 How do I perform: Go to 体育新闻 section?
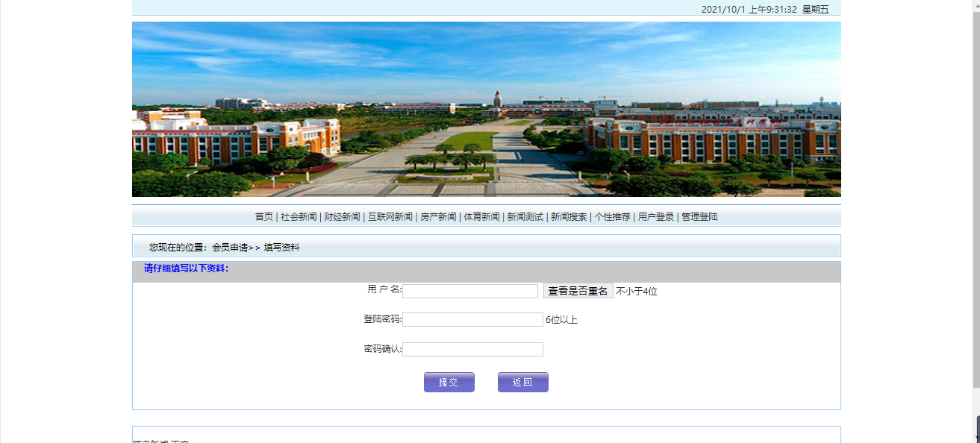tap(481, 217)
